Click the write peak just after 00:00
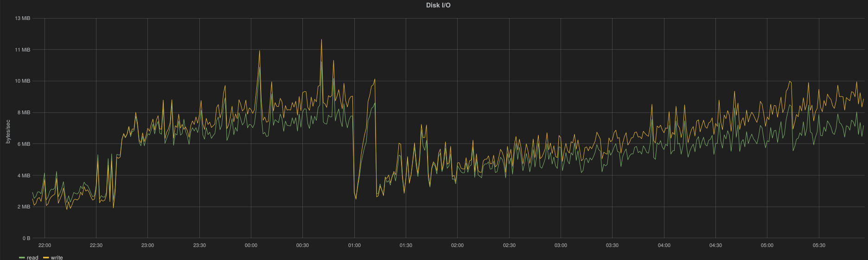This screenshot has width=868, height=260. [x=260, y=51]
